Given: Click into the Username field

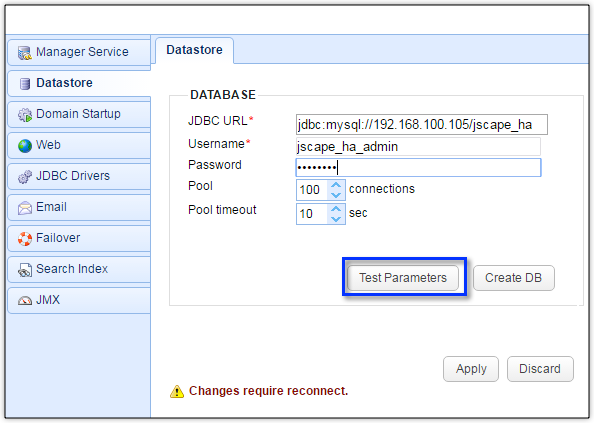Looking at the screenshot, I should click(418, 147).
